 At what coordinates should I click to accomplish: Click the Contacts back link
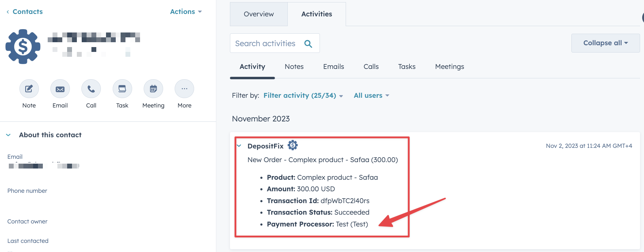pyautogui.click(x=28, y=12)
